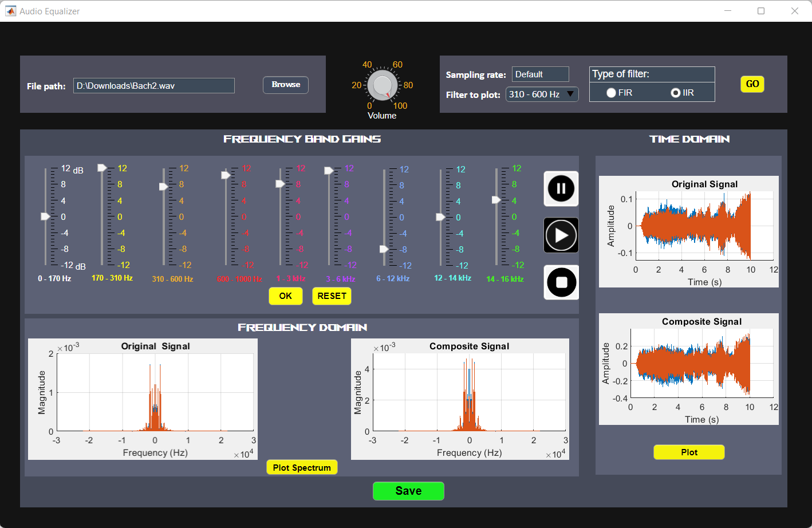Click the File path input field

[x=153, y=85]
